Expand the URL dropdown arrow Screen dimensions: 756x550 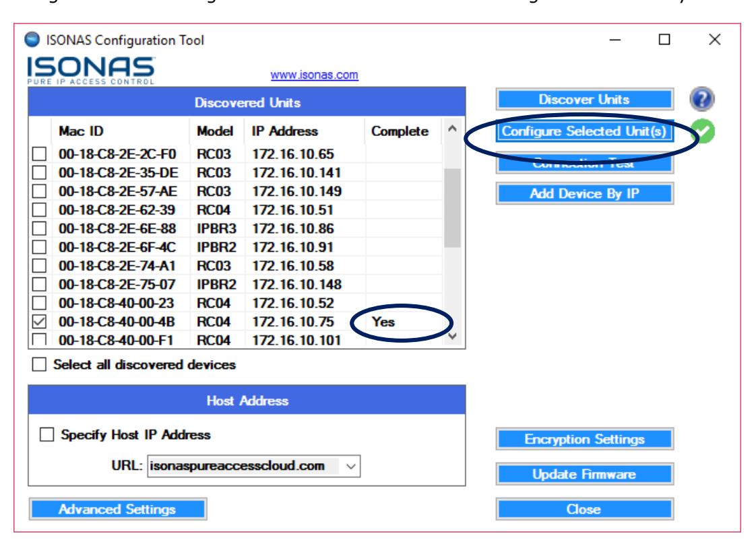click(x=350, y=467)
